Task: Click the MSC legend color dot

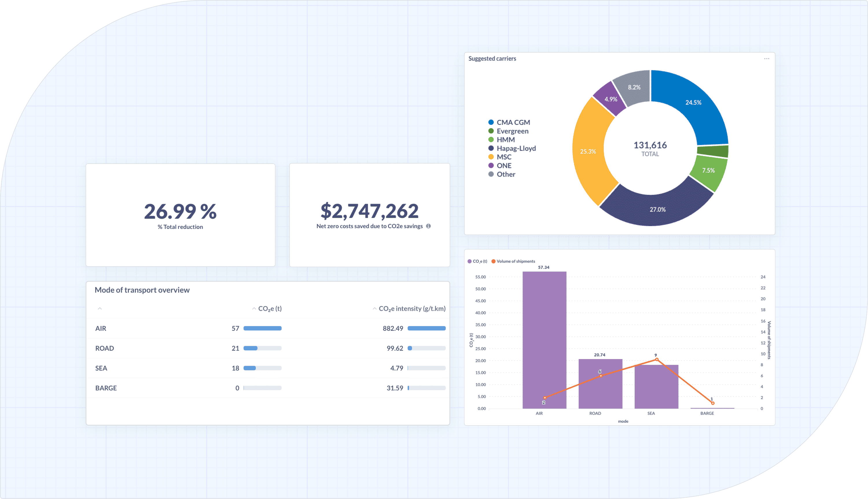Action: [x=491, y=157]
